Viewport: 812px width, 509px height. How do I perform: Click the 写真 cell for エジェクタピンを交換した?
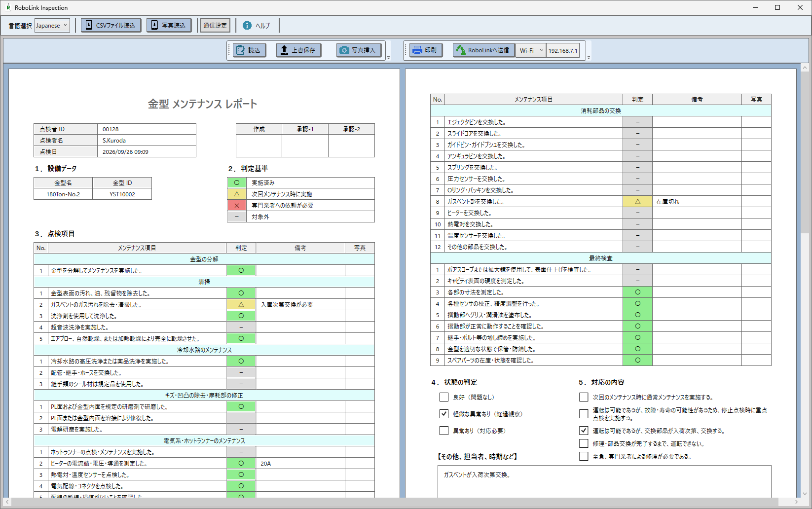pos(756,122)
